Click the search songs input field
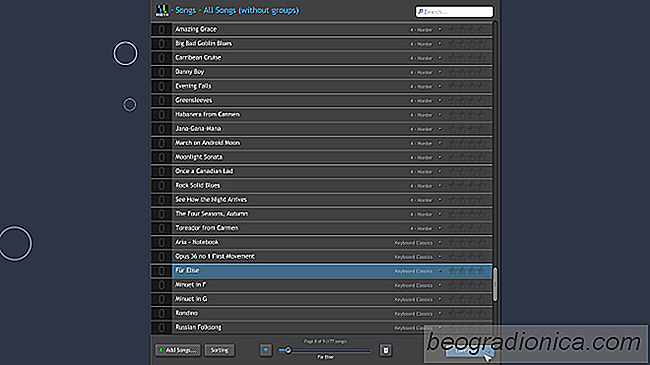 point(454,12)
